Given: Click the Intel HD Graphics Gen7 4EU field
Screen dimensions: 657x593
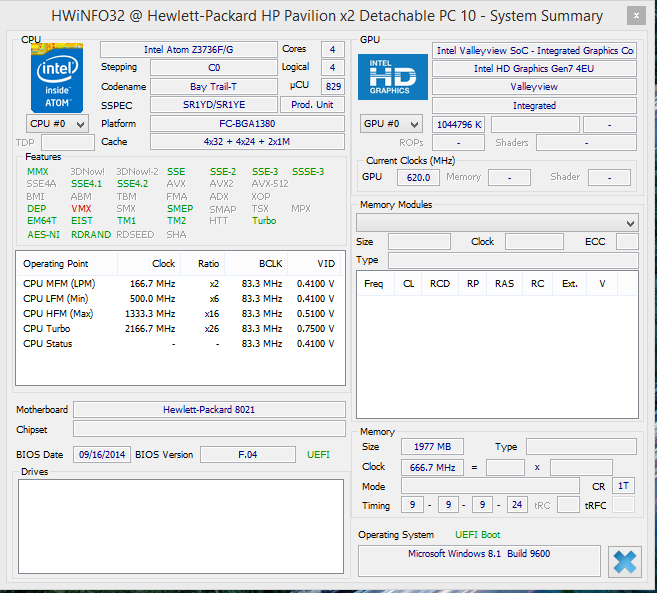Looking at the screenshot, I should (x=534, y=69).
